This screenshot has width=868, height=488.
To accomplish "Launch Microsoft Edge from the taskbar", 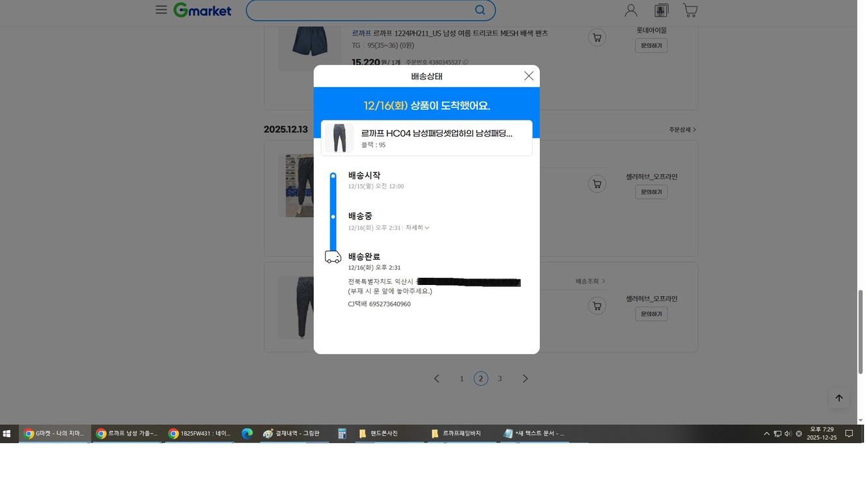I will point(247,433).
